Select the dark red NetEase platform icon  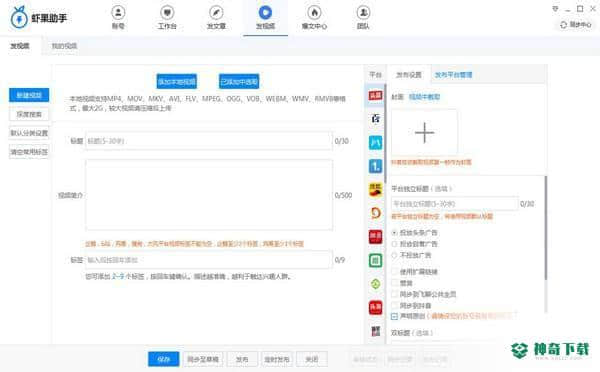point(375,237)
